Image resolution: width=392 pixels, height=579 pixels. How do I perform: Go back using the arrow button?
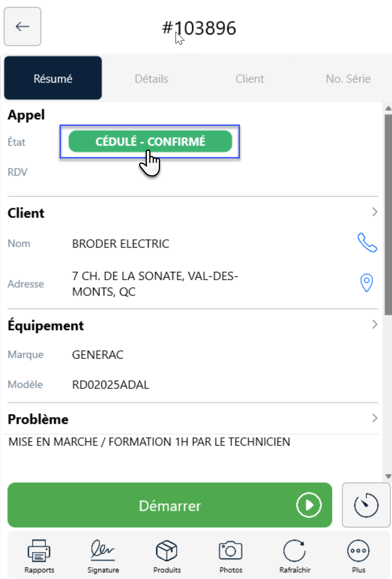(x=22, y=26)
